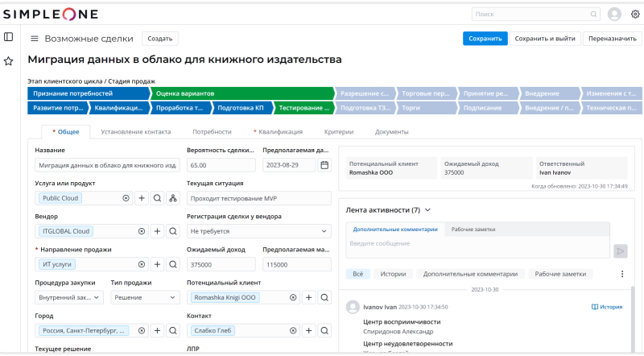Filter activity feed by Истории
The height and width of the screenshot is (356, 644).
pyautogui.click(x=393, y=274)
